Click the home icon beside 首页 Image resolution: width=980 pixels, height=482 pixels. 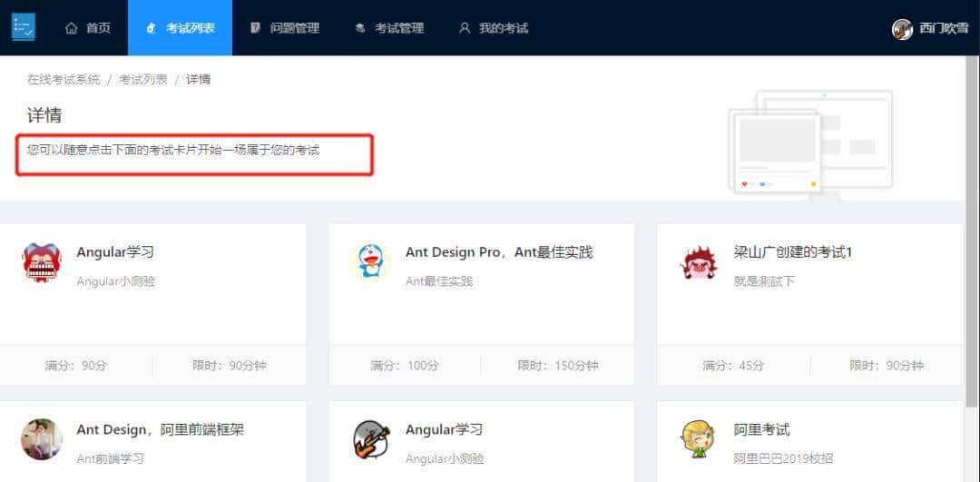[x=72, y=28]
